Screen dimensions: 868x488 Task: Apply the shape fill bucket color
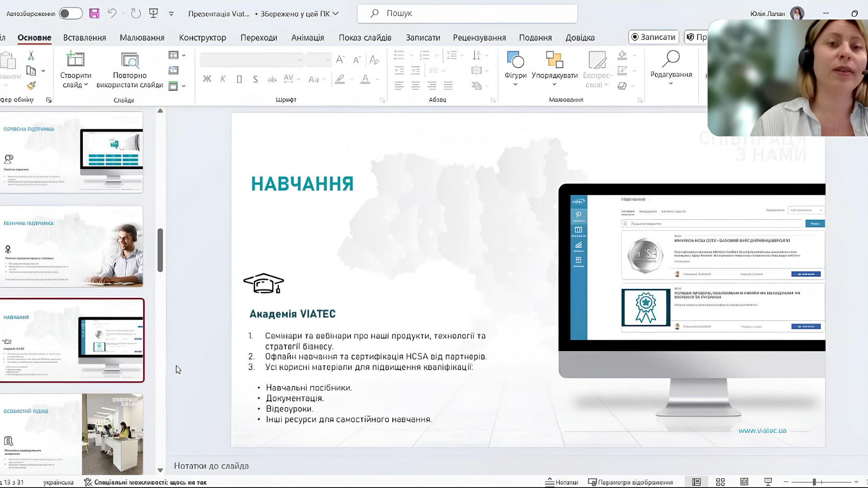click(x=622, y=55)
